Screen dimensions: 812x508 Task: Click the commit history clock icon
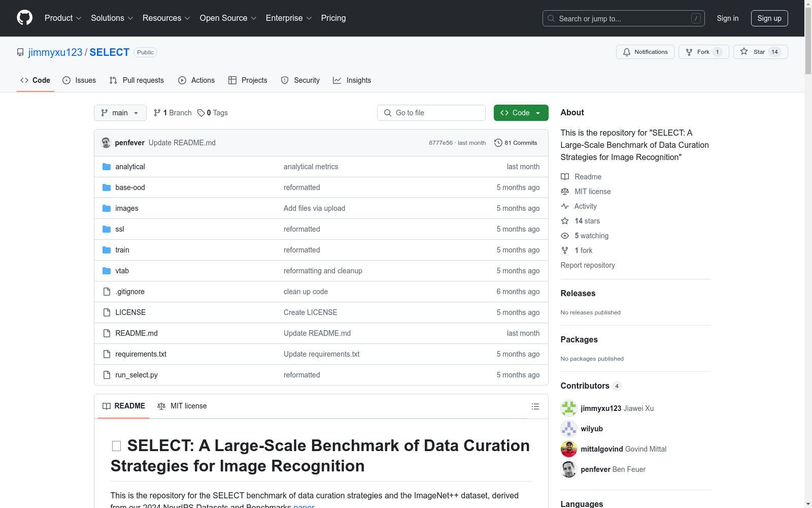[498, 143]
